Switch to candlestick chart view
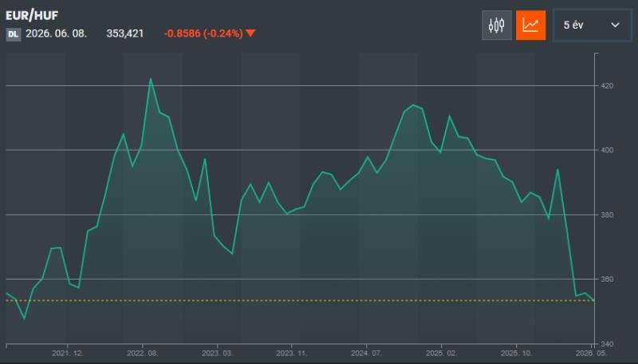This screenshot has width=638, height=364. [496, 25]
